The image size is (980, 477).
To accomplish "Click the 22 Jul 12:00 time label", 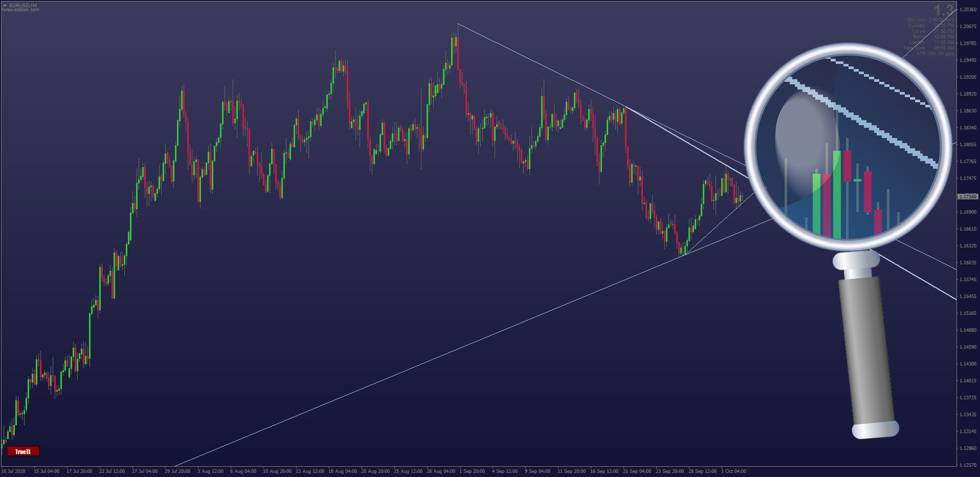I will coord(112,471).
